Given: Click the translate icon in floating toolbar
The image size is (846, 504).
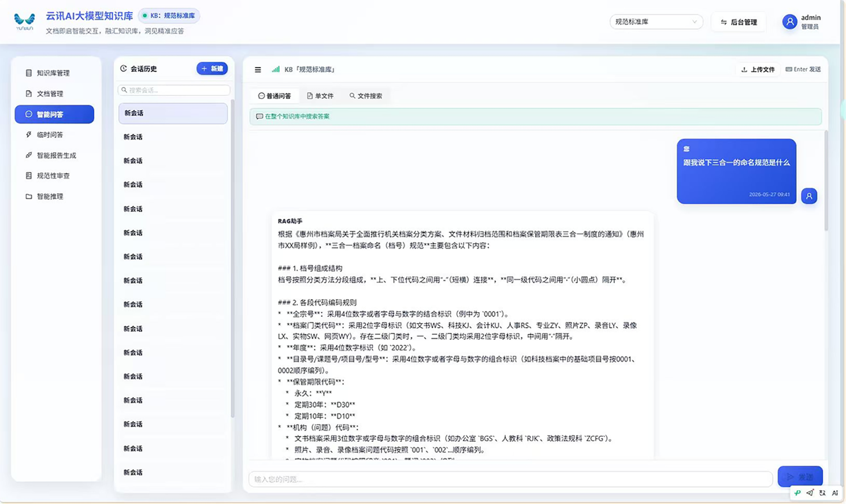Looking at the screenshot, I should [822, 493].
